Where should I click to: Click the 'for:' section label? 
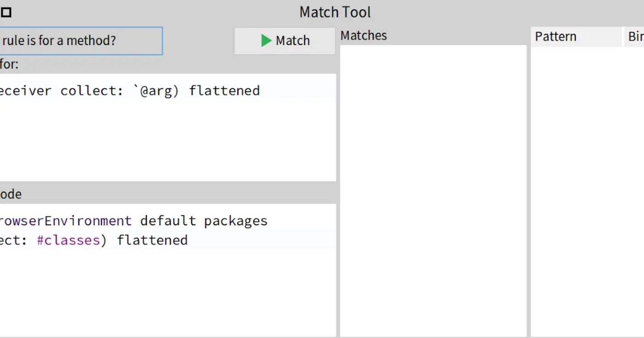8,64
